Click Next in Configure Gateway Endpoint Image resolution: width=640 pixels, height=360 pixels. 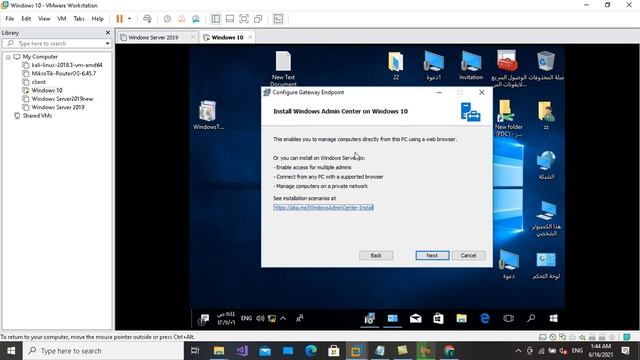[x=432, y=255]
